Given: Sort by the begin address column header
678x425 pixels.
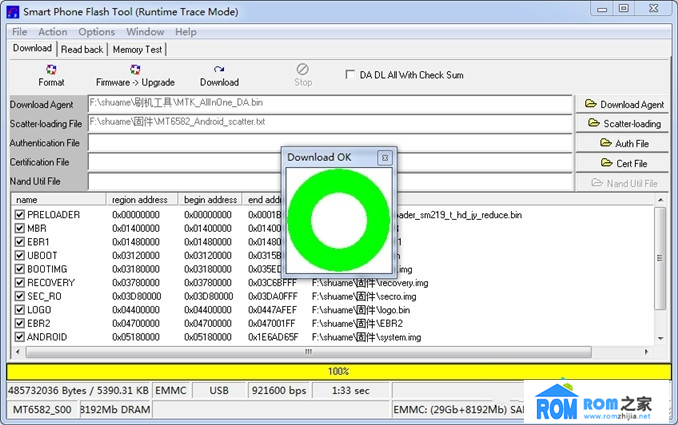Looking at the screenshot, I should 210,200.
